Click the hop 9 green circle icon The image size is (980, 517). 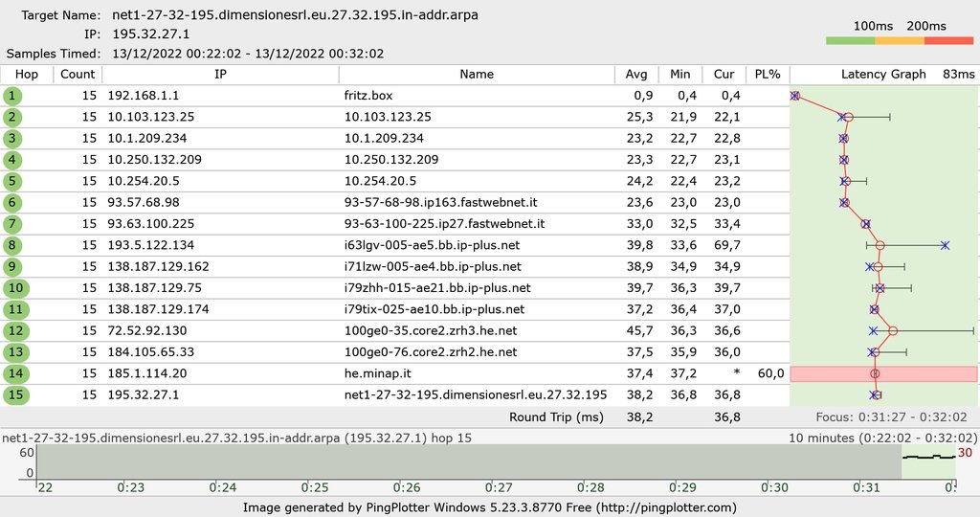11,266
